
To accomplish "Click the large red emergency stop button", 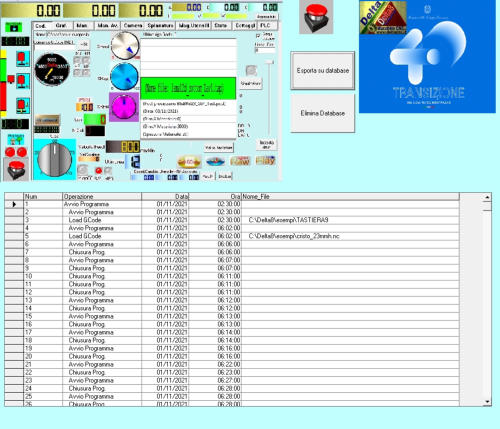I will click(316, 17).
